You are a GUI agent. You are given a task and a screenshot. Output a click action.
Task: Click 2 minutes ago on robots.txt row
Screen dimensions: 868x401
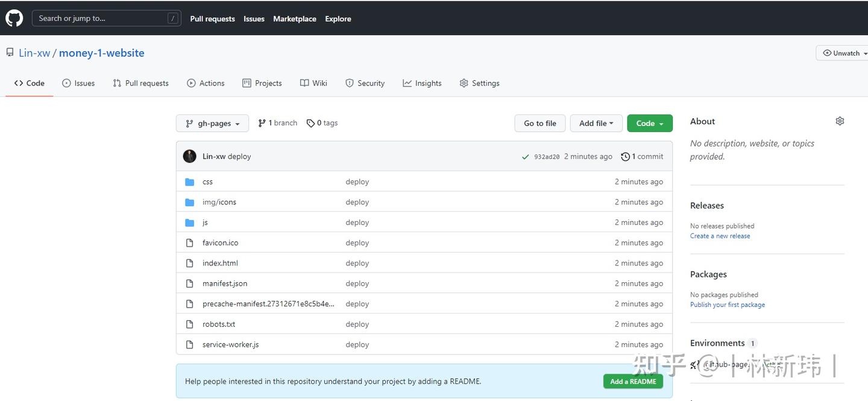click(639, 324)
